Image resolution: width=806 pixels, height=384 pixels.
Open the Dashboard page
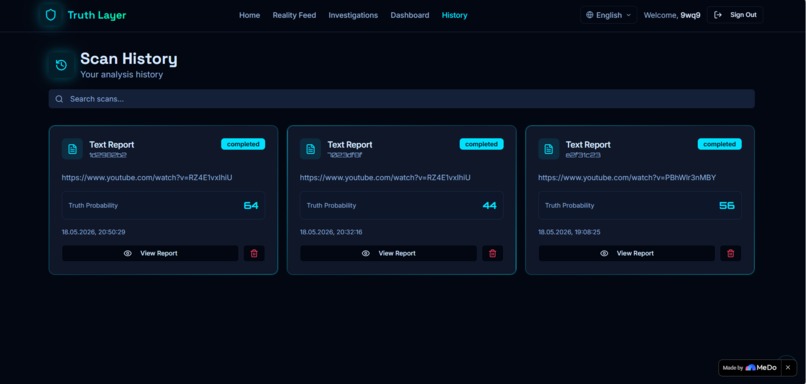(410, 15)
